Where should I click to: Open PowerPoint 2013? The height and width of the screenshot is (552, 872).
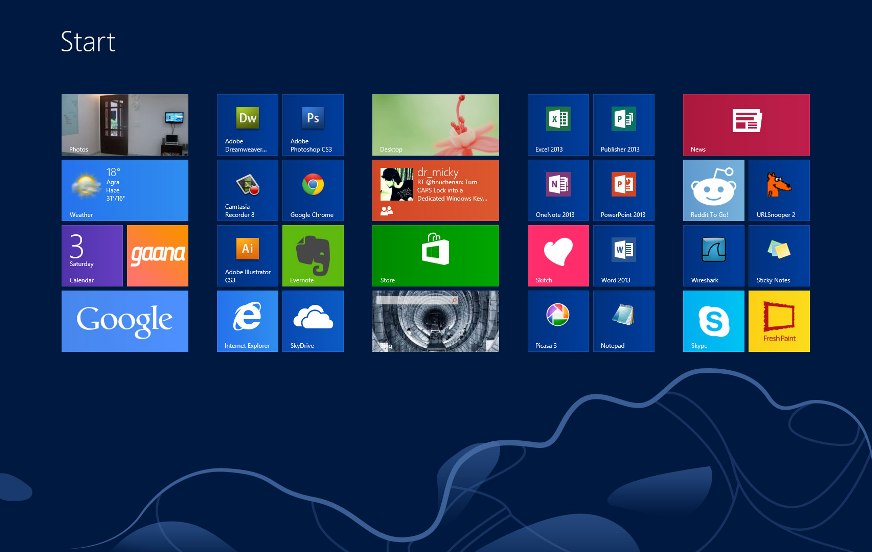coord(623,191)
